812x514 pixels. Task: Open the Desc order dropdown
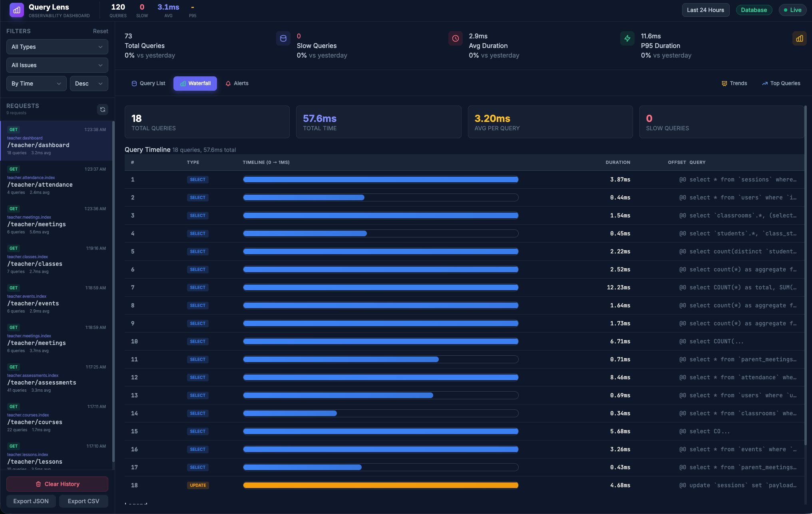[89, 84]
